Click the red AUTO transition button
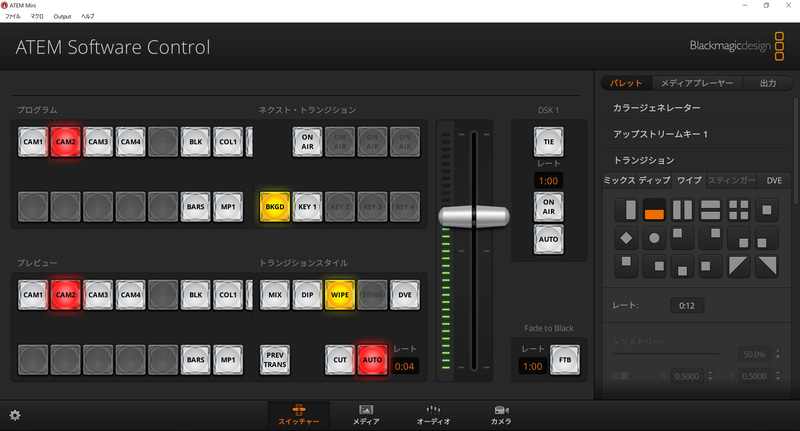Screen dimensions: 800x431 [x=372, y=360]
